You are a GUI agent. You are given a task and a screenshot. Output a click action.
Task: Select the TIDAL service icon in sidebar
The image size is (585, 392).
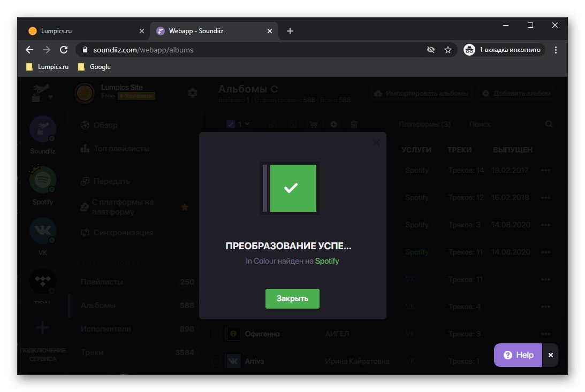[42, 281]
